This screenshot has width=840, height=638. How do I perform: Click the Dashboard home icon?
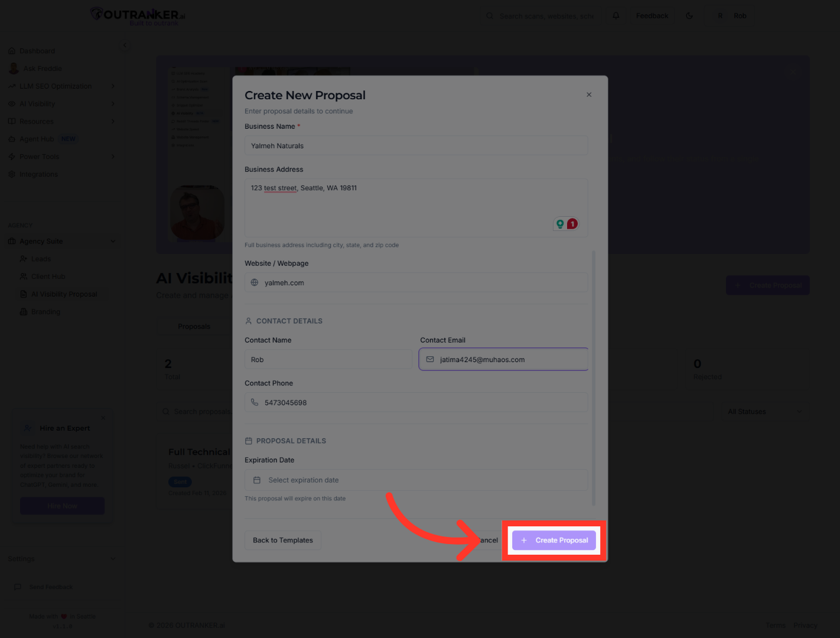(12, 51)
